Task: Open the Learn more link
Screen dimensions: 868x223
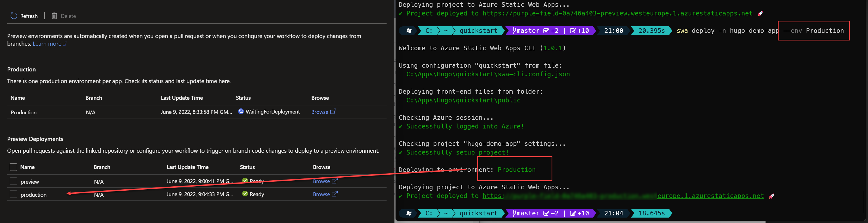Action: [47, 44]
